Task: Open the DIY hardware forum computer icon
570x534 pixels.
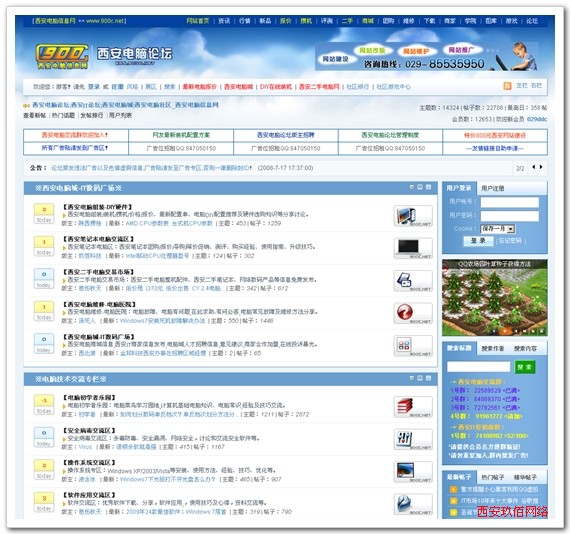Action: pos(413,216)
